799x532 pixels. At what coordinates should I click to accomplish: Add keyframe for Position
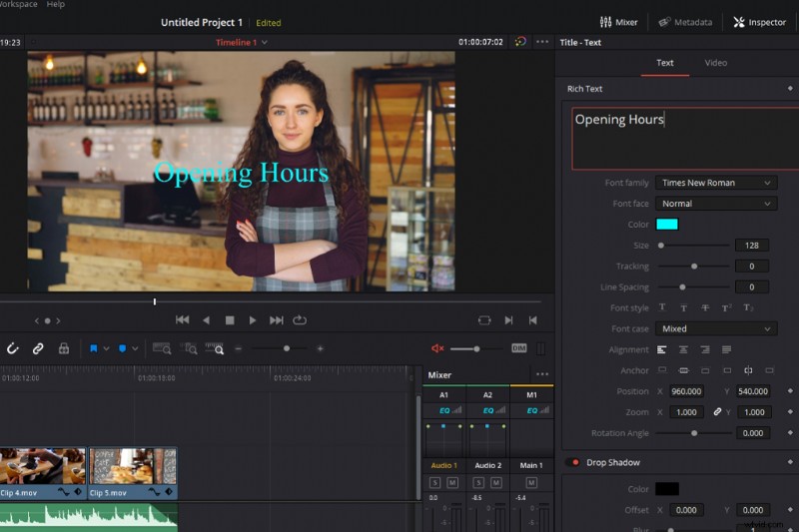click(x=790, y=391)
